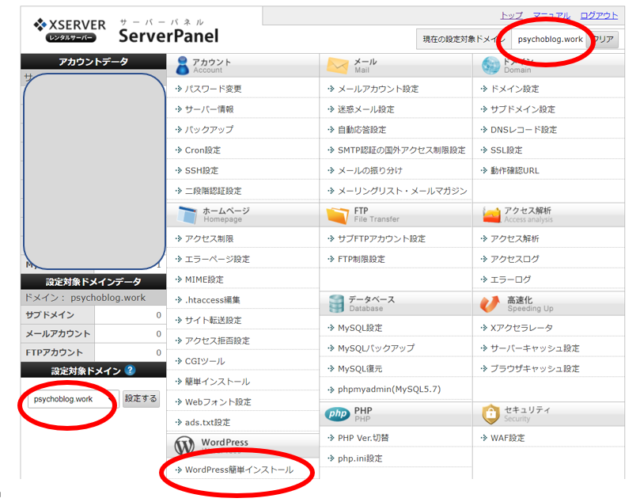
Task: Open 自動応答設定
Action: pyautogui.click(x=362, y=130)
